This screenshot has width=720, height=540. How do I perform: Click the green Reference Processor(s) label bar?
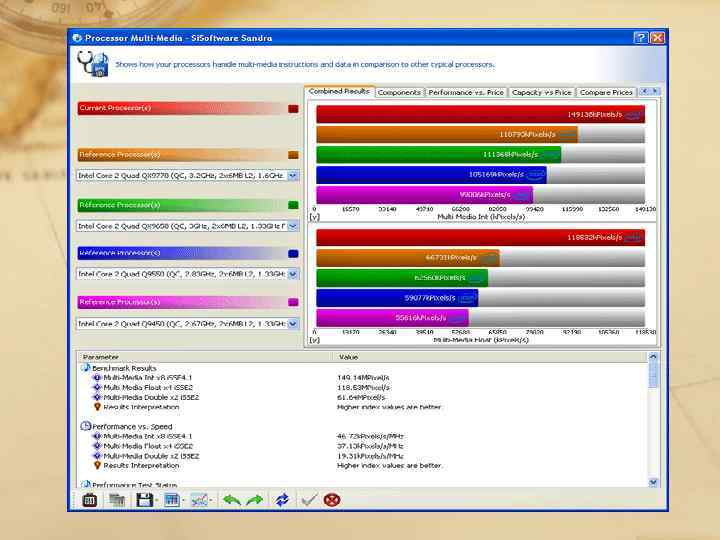(182, 205)
